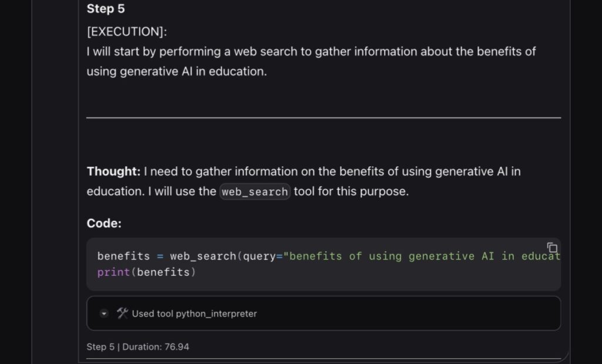
Task: Click the "Step 5 |" footer text
Action: click(103, 346)
